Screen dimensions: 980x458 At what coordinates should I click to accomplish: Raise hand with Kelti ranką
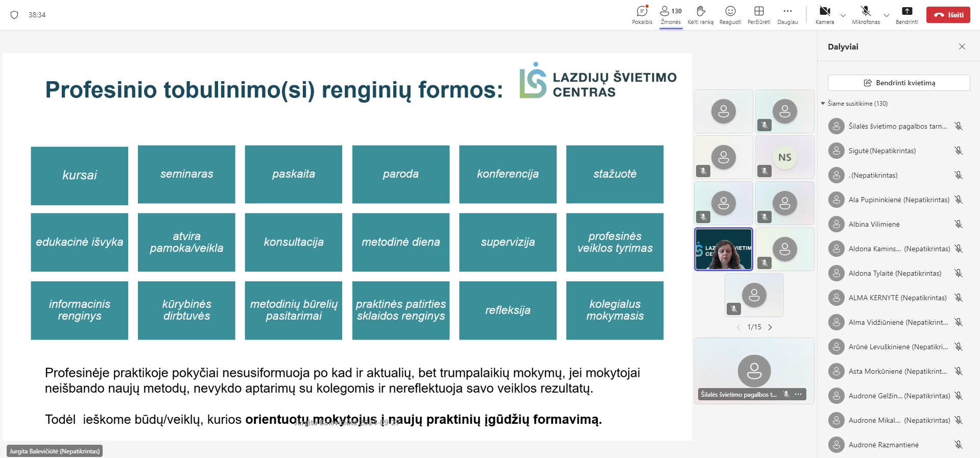pyautogui.click(x=700, y=14)
